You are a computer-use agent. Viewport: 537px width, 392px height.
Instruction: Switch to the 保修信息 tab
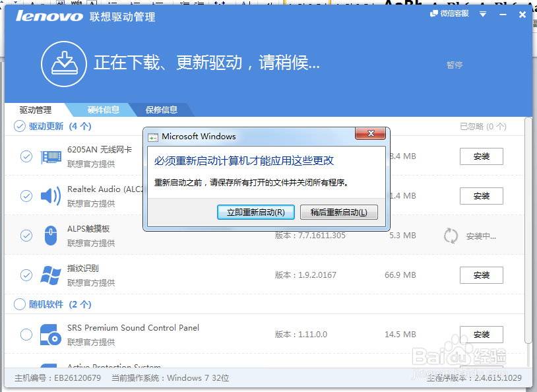tap(162, 110)
